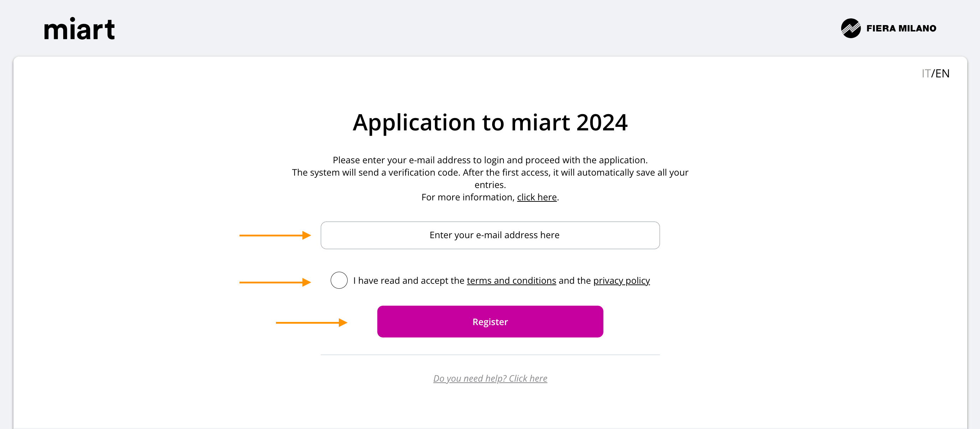The height and width of the screenshot is (429, 980).
Task: Click the orange arrow beside the terms checkbox
Action: (274, 282)
